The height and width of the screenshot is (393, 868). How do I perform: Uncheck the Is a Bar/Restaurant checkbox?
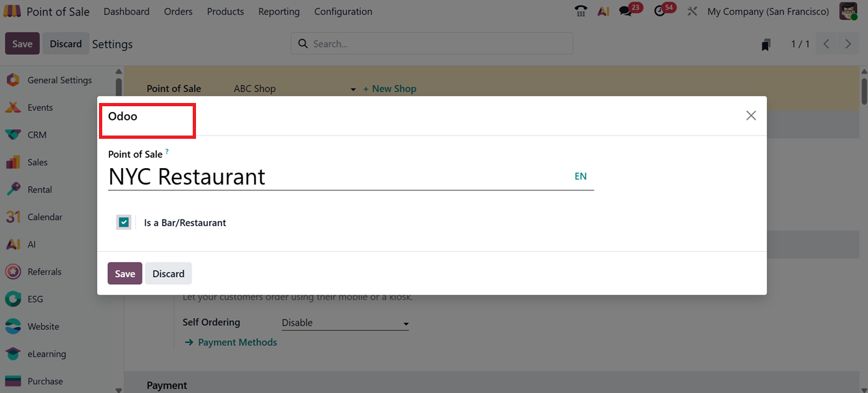tap(124, 222)
